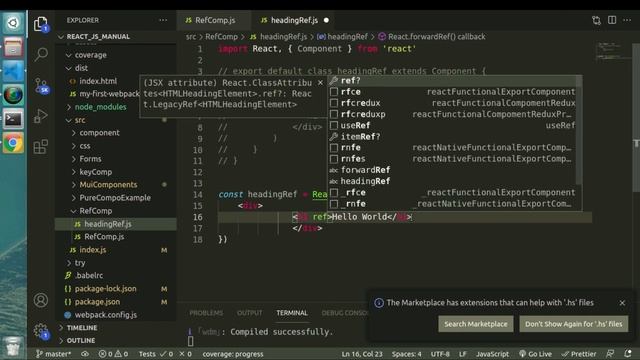Collapse the coverage folder
This screenshot has width=640, height=360.
pos(116,55)
